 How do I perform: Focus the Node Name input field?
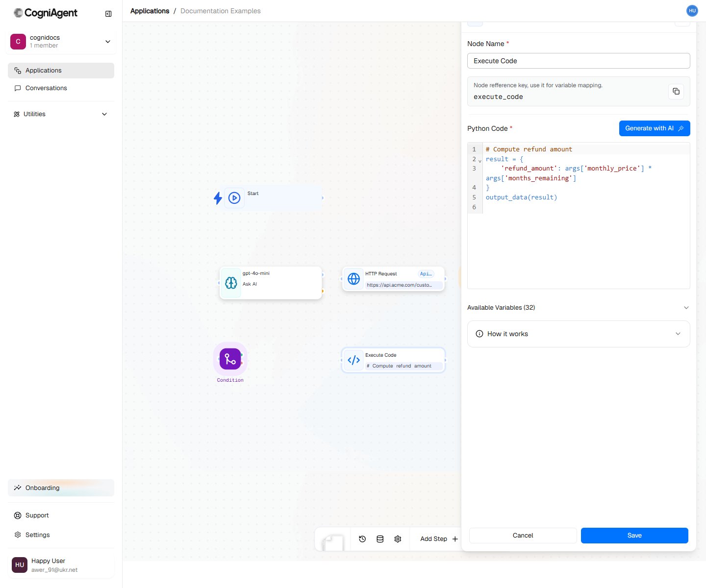click(x=579, y=61)
